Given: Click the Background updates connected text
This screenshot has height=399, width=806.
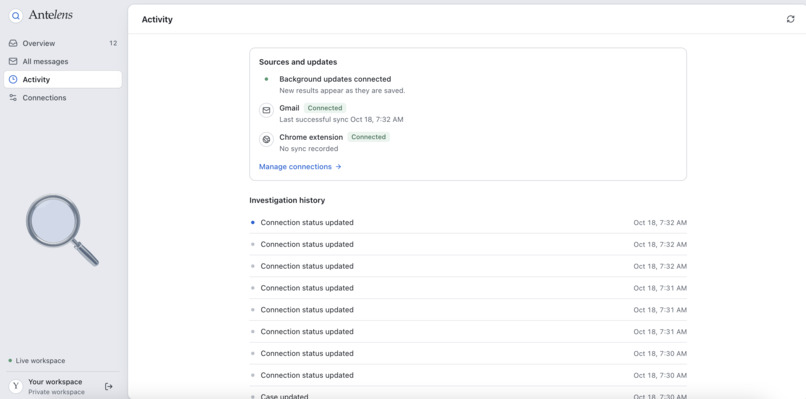Looking at the screenshot, I should point(335,79).
